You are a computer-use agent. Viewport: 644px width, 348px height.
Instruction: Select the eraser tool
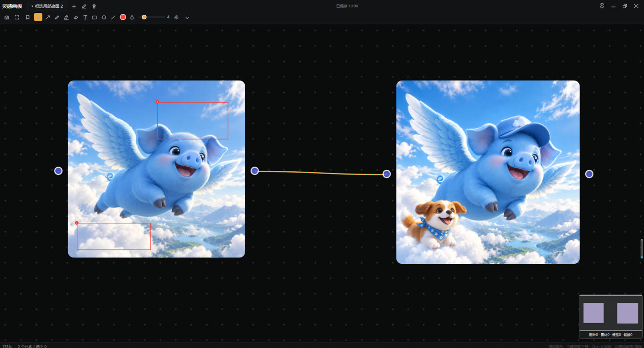tap(76, 17)
